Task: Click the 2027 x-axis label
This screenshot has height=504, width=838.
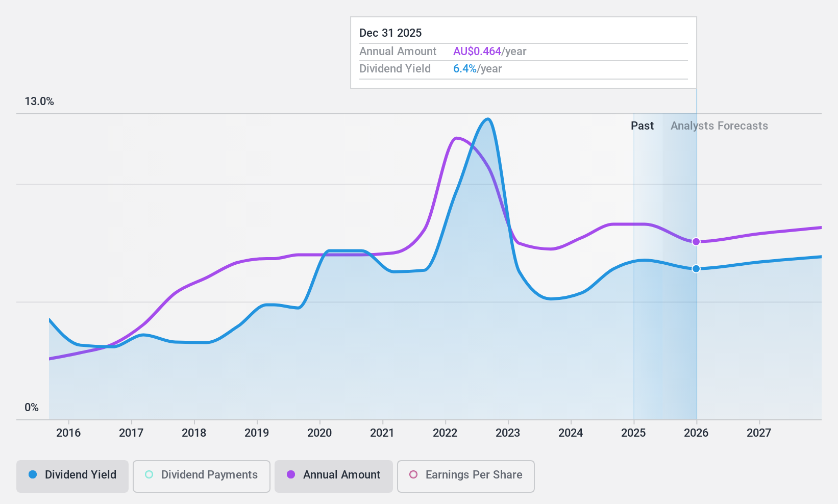Action: [x=759, y=433]
